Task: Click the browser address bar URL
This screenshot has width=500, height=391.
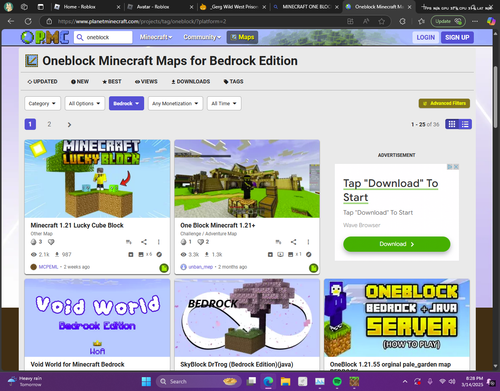Action: pos(142,21)
